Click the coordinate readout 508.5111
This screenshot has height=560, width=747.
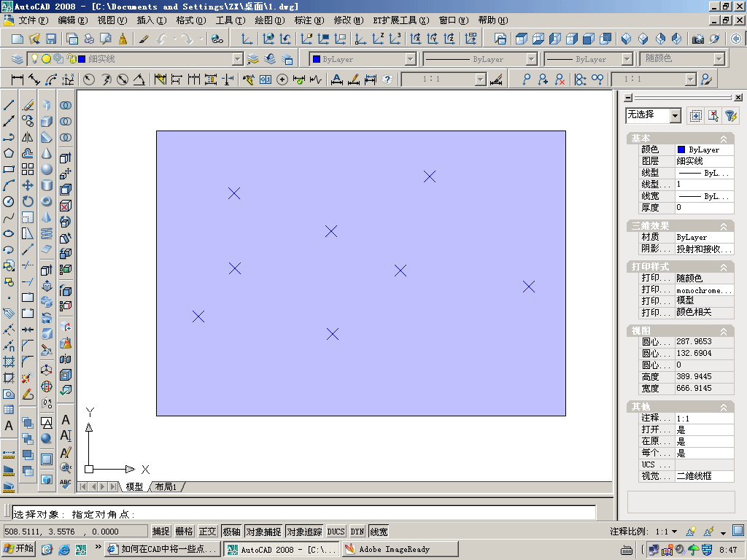click(x=75, y=532)
